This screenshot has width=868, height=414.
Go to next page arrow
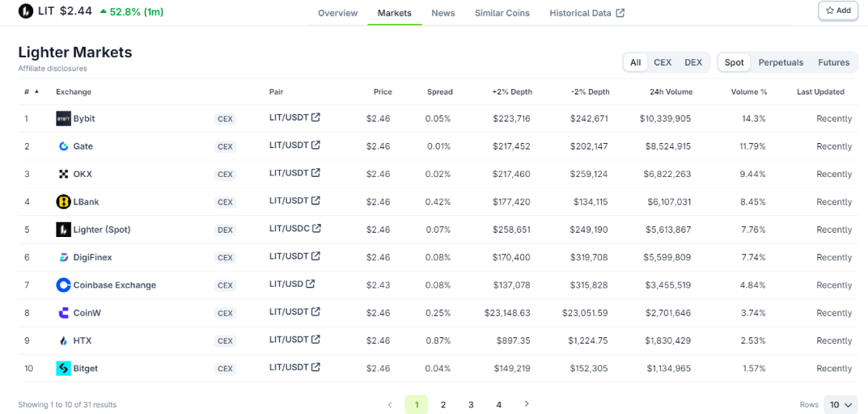(x=527, y=404)
